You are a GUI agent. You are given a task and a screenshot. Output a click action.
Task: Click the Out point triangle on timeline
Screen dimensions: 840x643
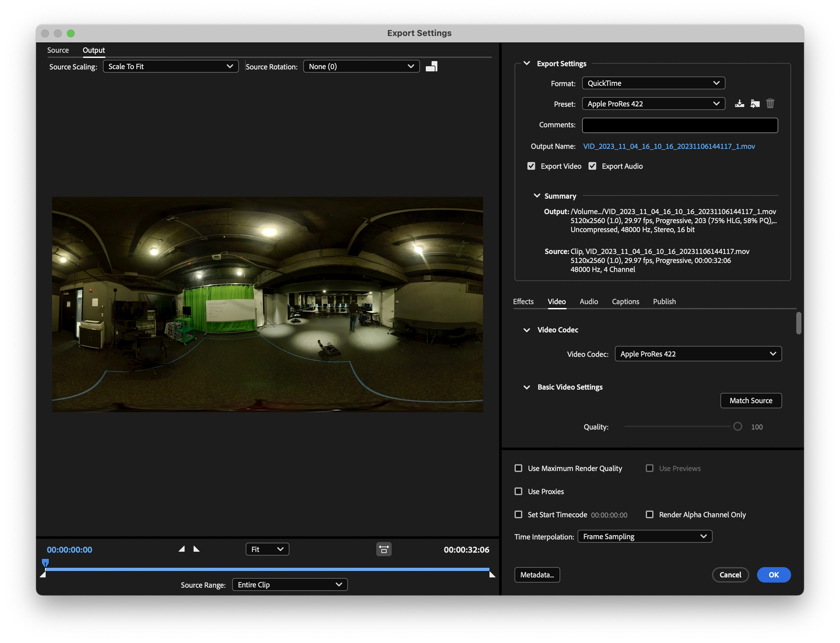coord(492,574)
